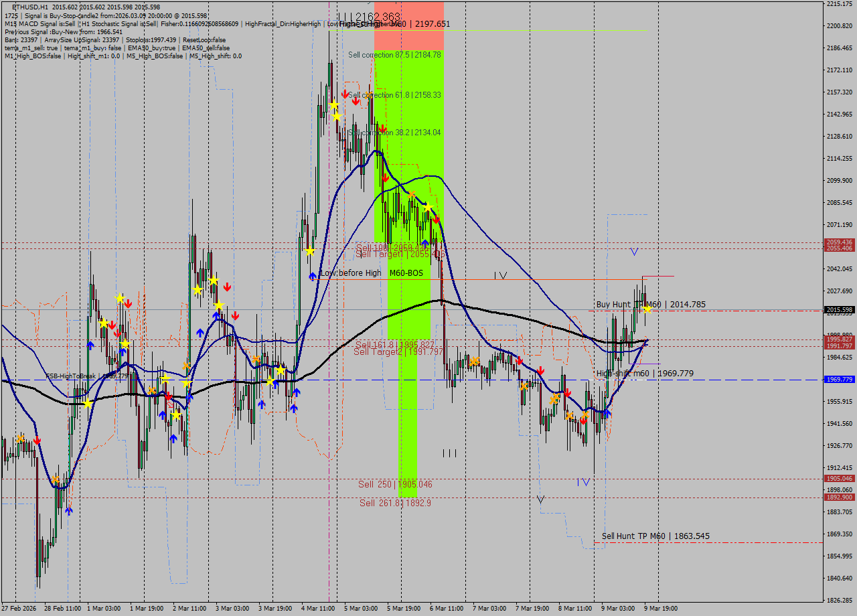Click the blue up-arrow near the 9 Mar low
This screenshot has width=857, height=616.
coord(606,414)
